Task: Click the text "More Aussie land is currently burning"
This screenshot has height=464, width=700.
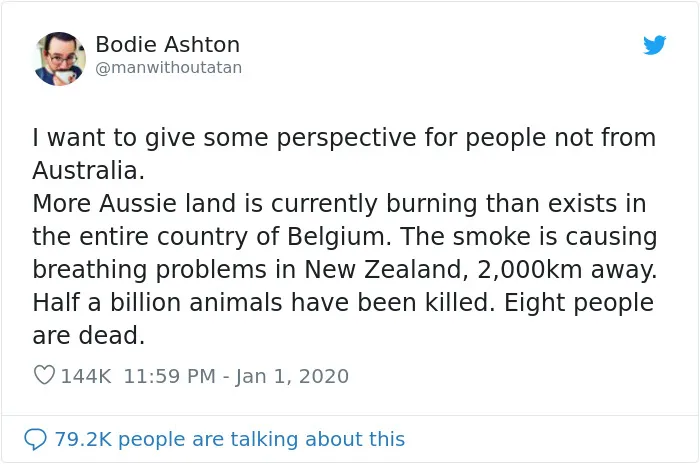Action: point(255,204)
